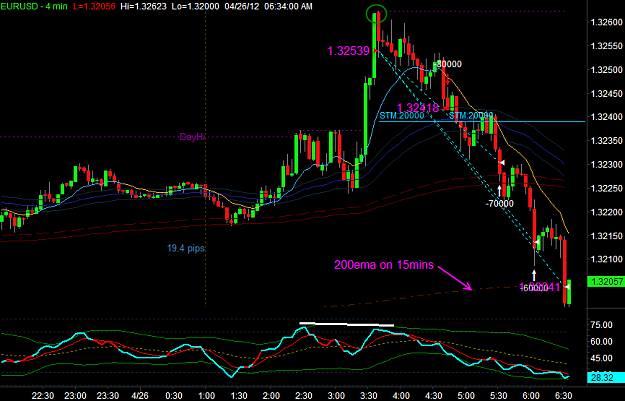
Task: Click the 4:30 time axis label
Action: (434, 396)
